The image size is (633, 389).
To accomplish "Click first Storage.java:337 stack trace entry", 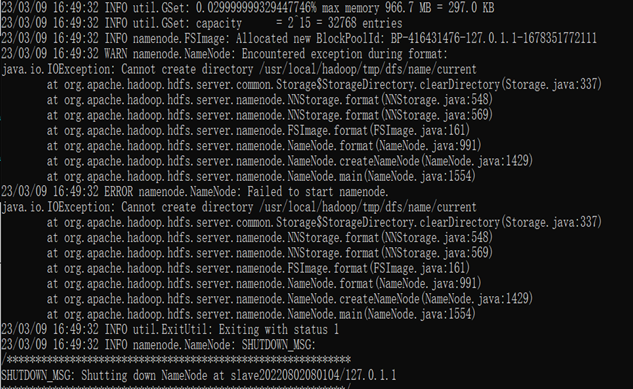I will click(x=324, y=84).
